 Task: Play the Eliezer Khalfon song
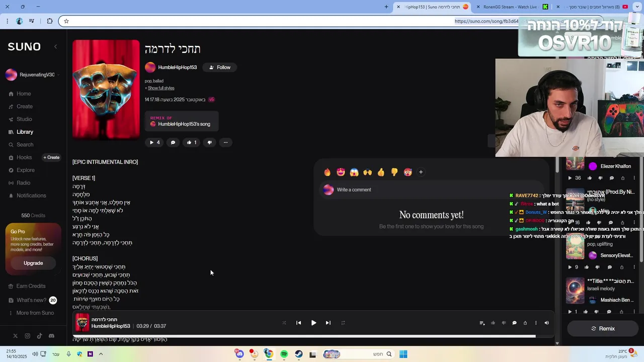(x=570, y=178)
